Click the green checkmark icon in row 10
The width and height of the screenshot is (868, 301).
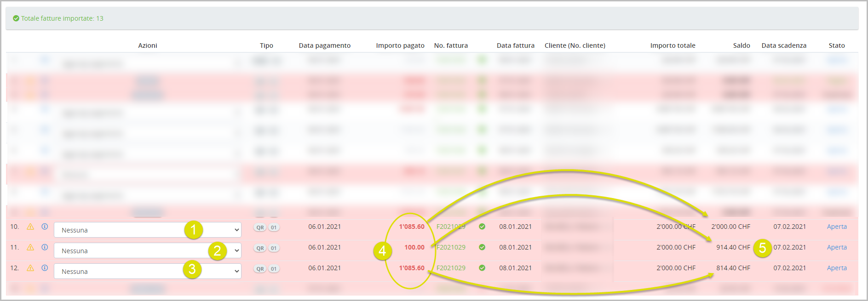point(482,227)
